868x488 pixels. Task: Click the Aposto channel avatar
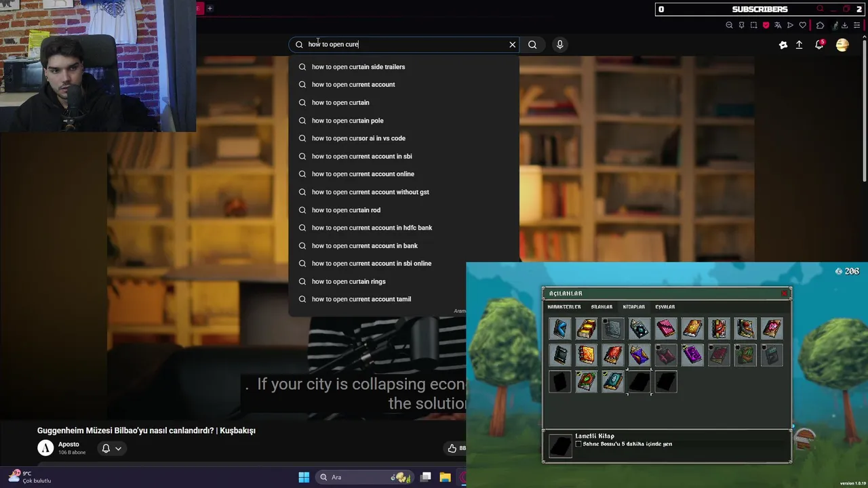pyautogui.click(x=45, y=448)
